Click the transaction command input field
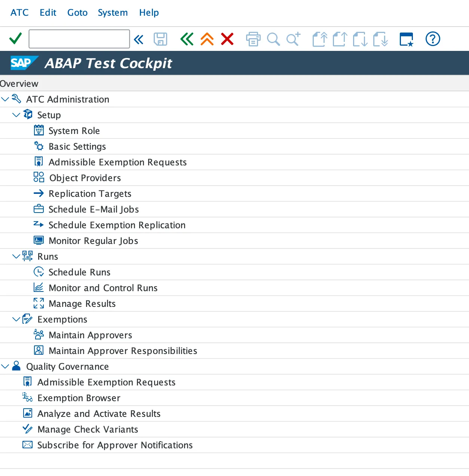The image size is (469, 476). pyautogui.click(x=79, y=39)
